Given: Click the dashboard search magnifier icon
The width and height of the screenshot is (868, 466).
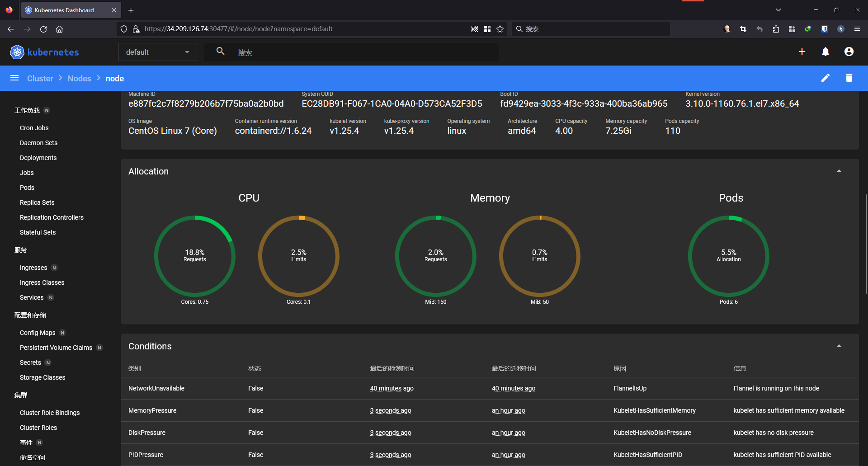Looking at the screenshot, I should (x=220, y=52).
